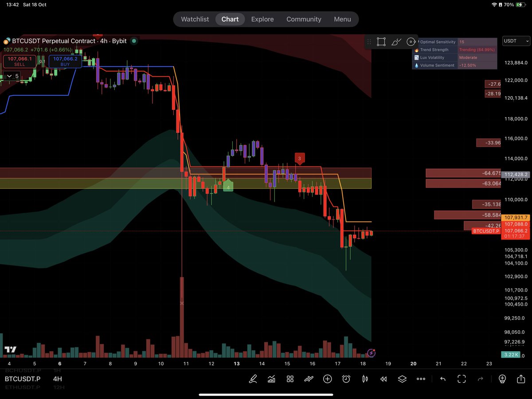Open the USDT currency dropdown
This screenshot has width=532, height=399.
(x=516, y=41)
